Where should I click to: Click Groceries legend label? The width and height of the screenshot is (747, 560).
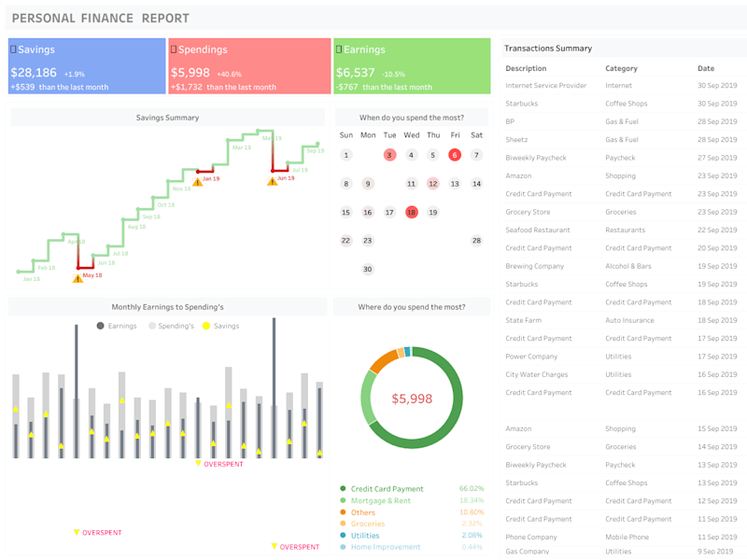tap(367, 524)
